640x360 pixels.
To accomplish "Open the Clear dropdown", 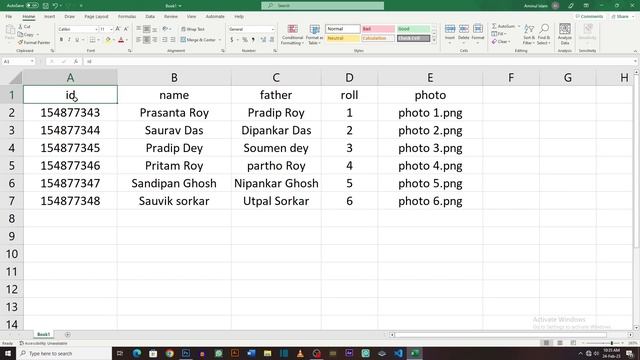I will pos(501,42).
